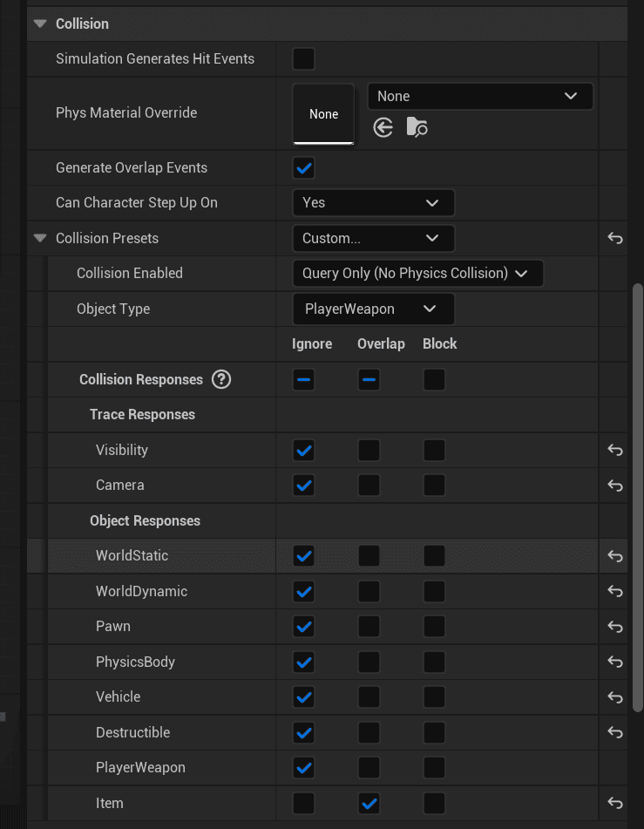Set all Collision Responses to Block

coord(434,379)
